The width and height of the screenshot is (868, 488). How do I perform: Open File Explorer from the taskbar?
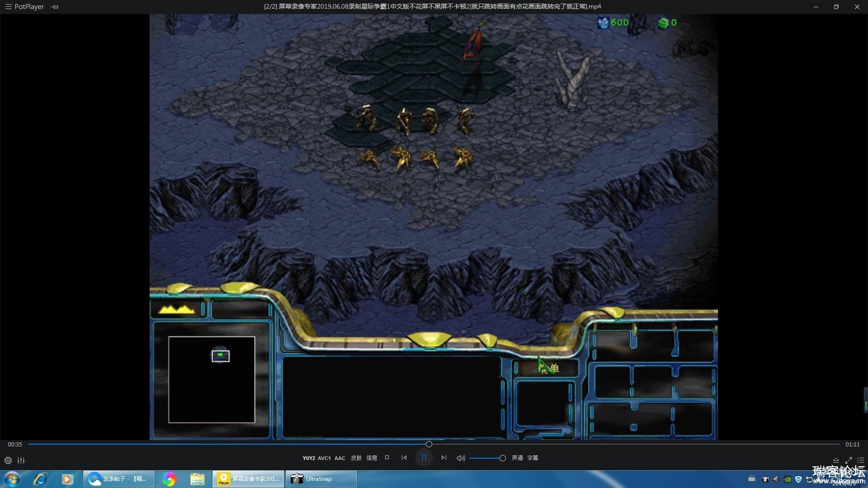(198, 479)
